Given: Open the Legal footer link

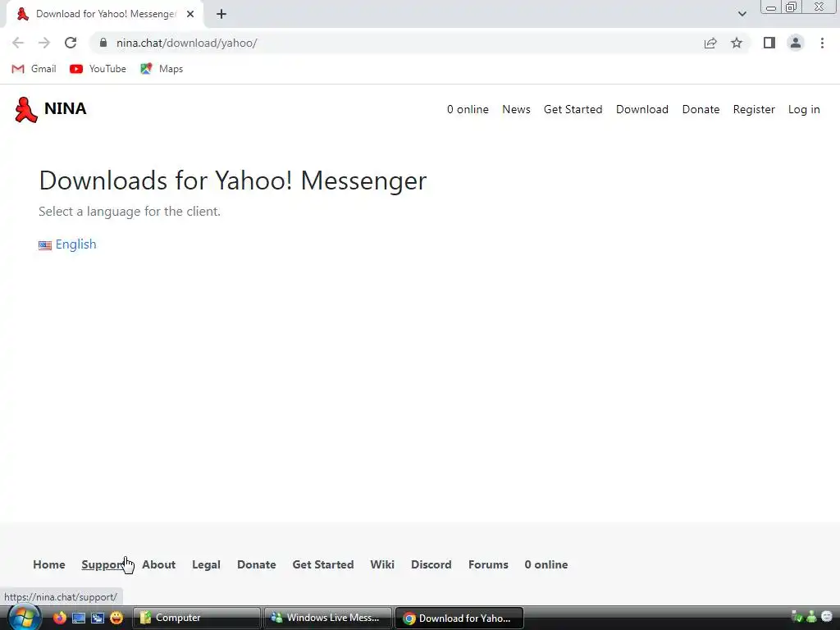Looking at the screenshot, I should pyautogui.click(x=206, y=564).
